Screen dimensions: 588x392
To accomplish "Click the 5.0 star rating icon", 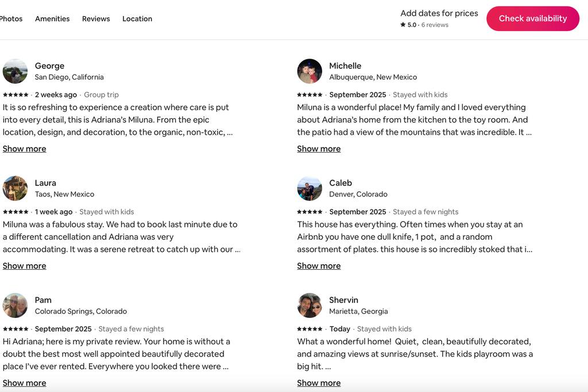I will [x=403, y=25].
